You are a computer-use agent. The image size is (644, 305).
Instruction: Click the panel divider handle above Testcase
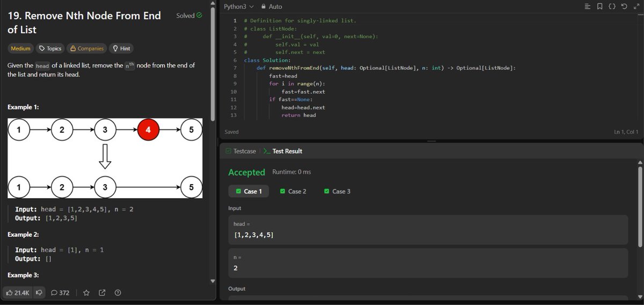pyautogui.click(x=431, y=141)
